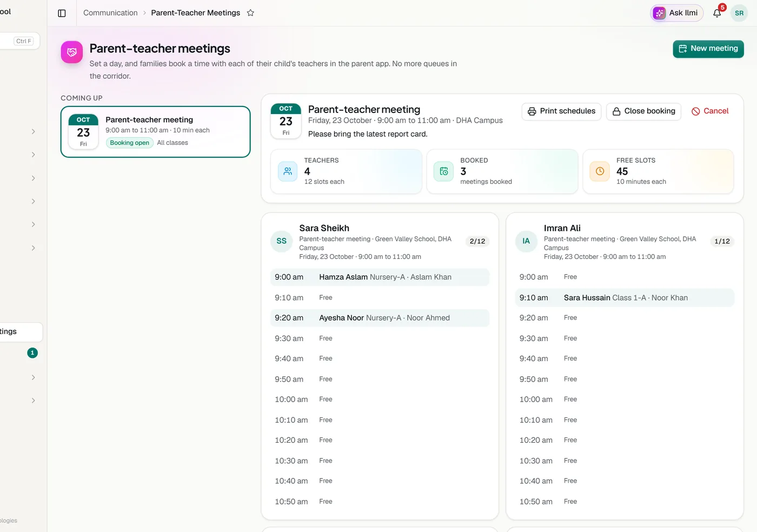Screen dimensions: 757x532
Task: Star the Parent-Teacher Meetings page
Action: click(250, 13)
